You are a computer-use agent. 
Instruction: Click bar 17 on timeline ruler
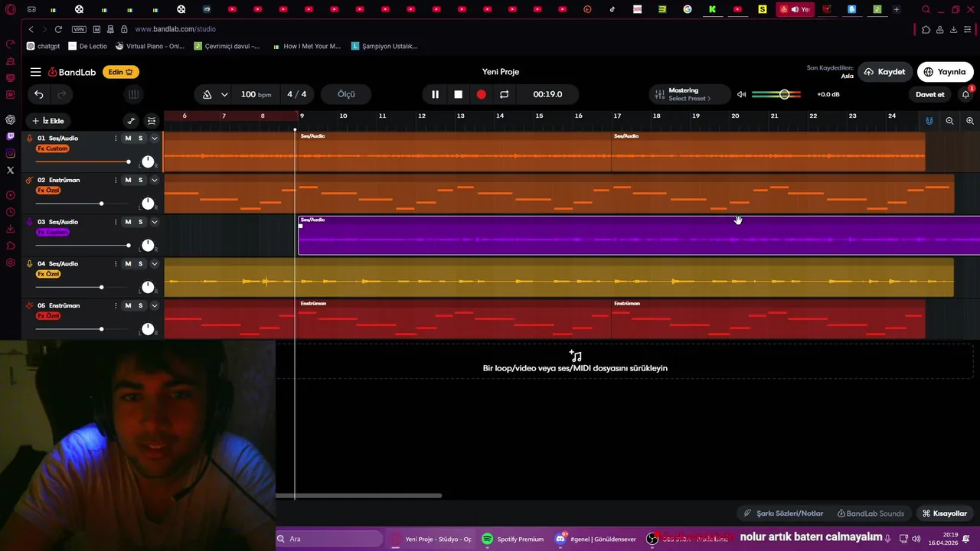pyautogui.click(x=617, y=116)
